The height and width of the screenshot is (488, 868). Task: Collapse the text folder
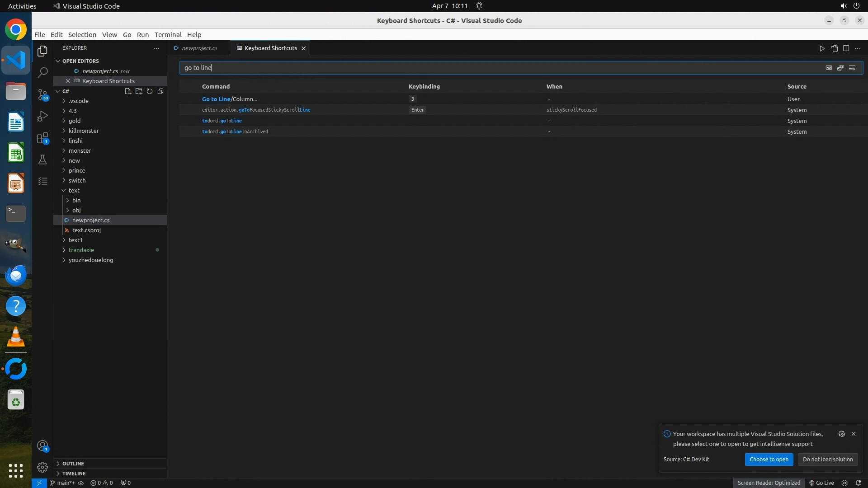[x=74, y=190]
